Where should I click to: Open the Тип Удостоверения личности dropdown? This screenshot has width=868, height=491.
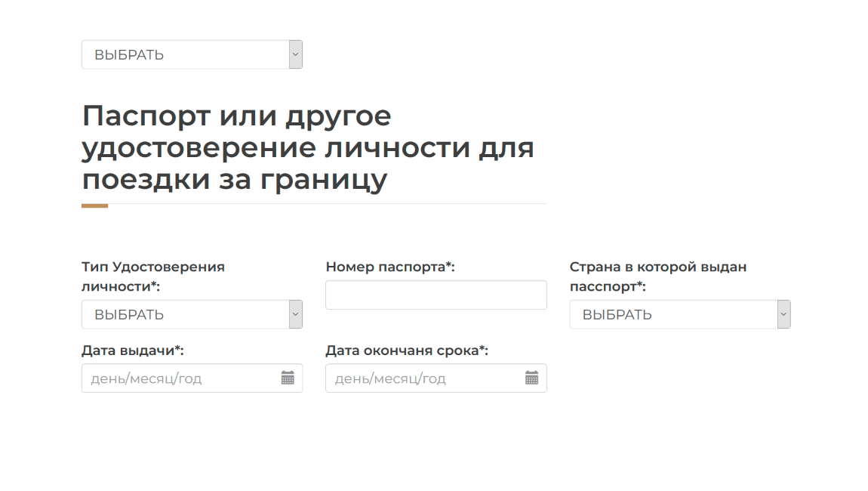[x=192, y=314]
